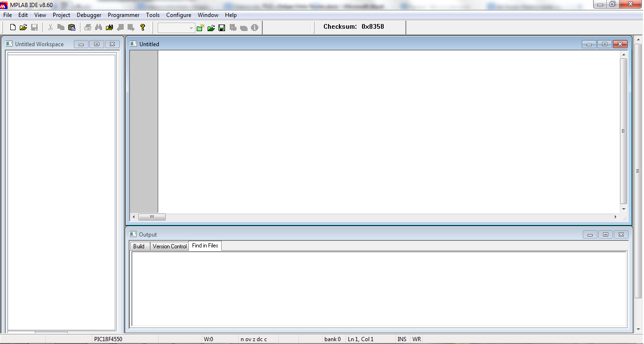Screen dimensions: 644x344
Task: Open the Window menu
Action: pos(208,15)
